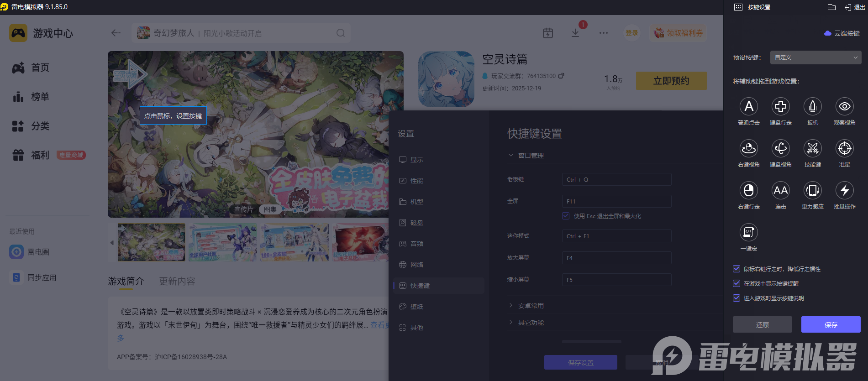Open 同步应用 in recently used

[33, 277]
